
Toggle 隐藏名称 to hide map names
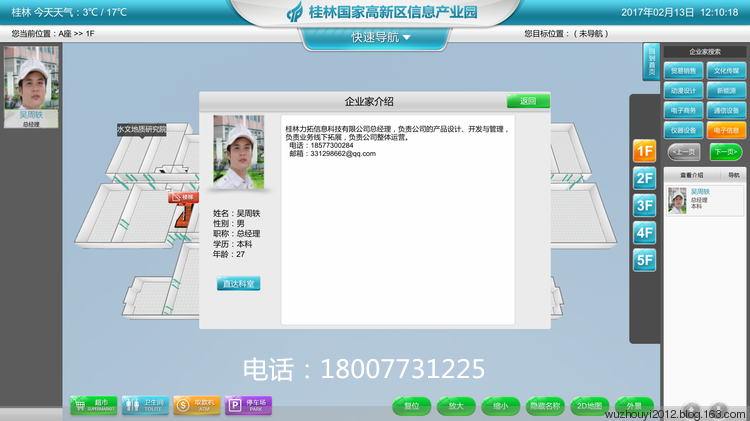545,405
